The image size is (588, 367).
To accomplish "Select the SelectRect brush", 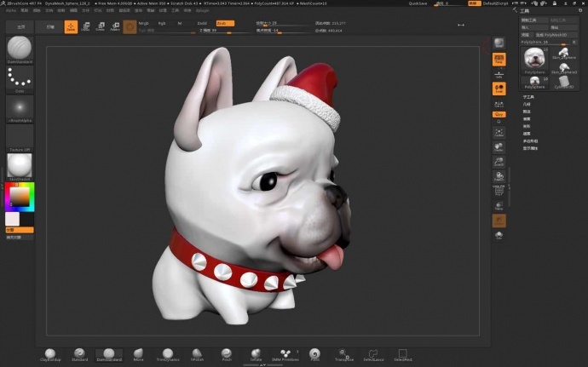I will coord(403,354).
